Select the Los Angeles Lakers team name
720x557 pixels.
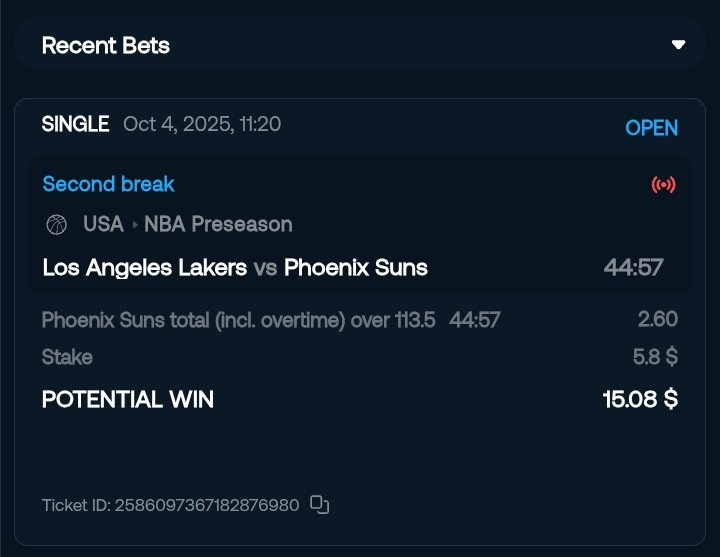pyautogui.click(x=145, y=267)
